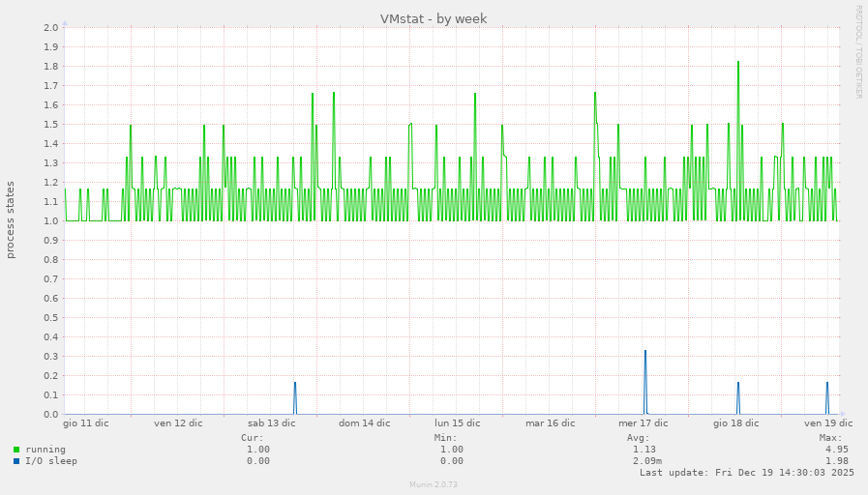The width and height of the screenshot is (868, 495).
Task: Click the 'Max:' column header
Action: pos(831,438)
